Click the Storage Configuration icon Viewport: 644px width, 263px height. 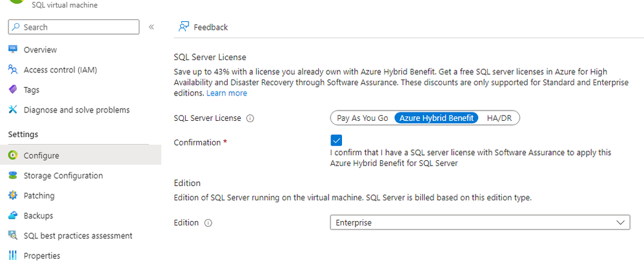12,176
